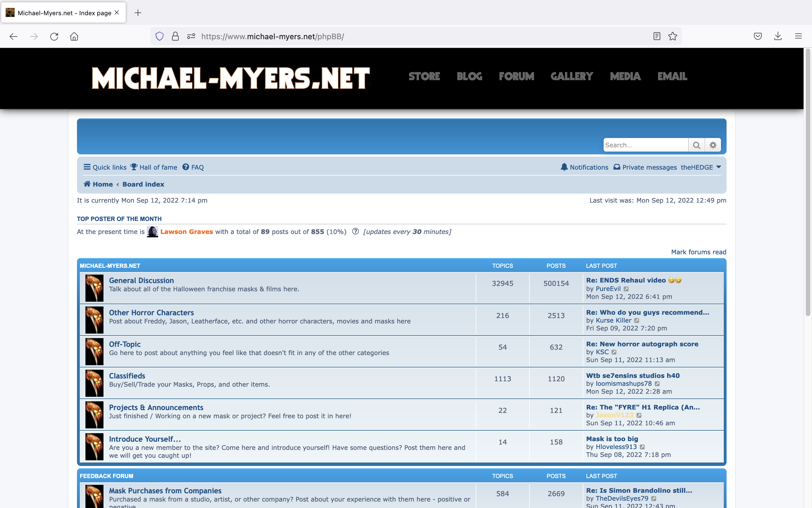View latest post icon beside KSC
Screen dimensions: 812x508
(x=614, y=352)
